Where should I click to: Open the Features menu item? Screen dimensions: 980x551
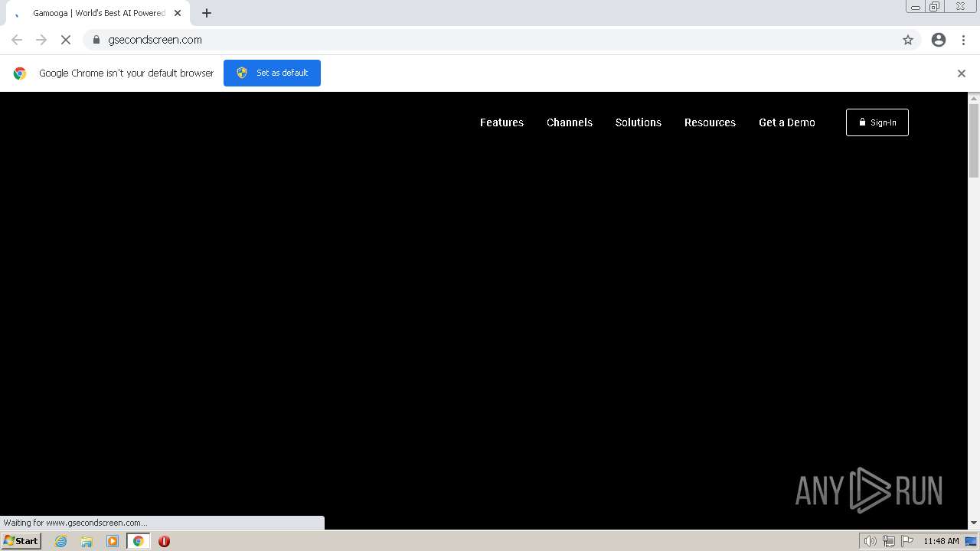pyautogui.click(x=501, y=122)
